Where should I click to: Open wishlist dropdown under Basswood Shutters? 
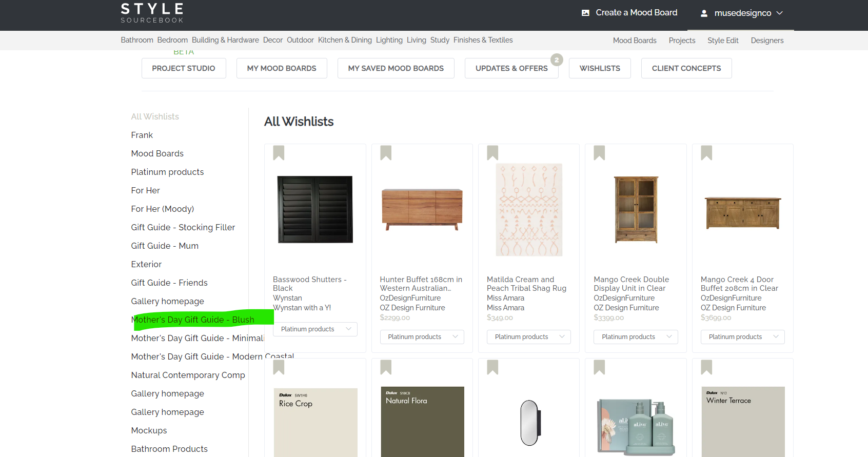[x=315, y=329]
